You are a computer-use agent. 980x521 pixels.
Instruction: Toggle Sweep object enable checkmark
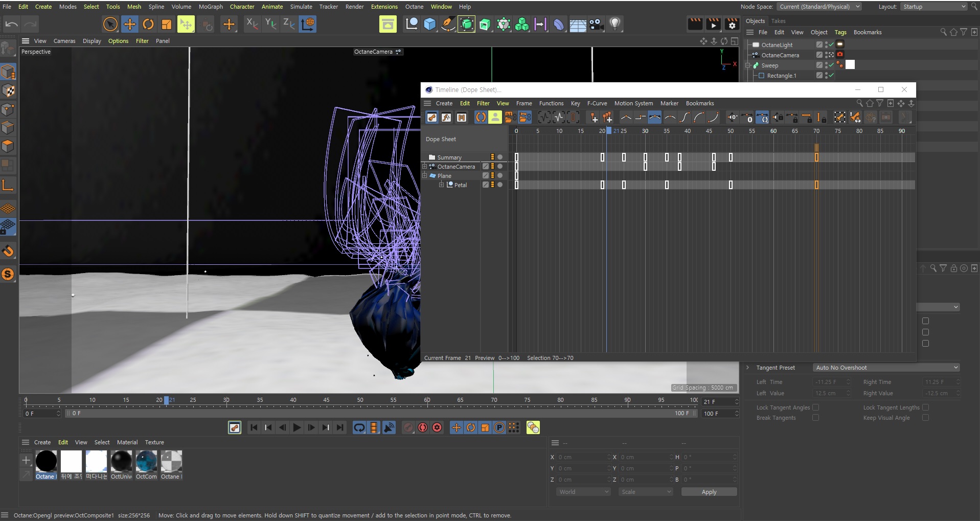coord(831,65)
